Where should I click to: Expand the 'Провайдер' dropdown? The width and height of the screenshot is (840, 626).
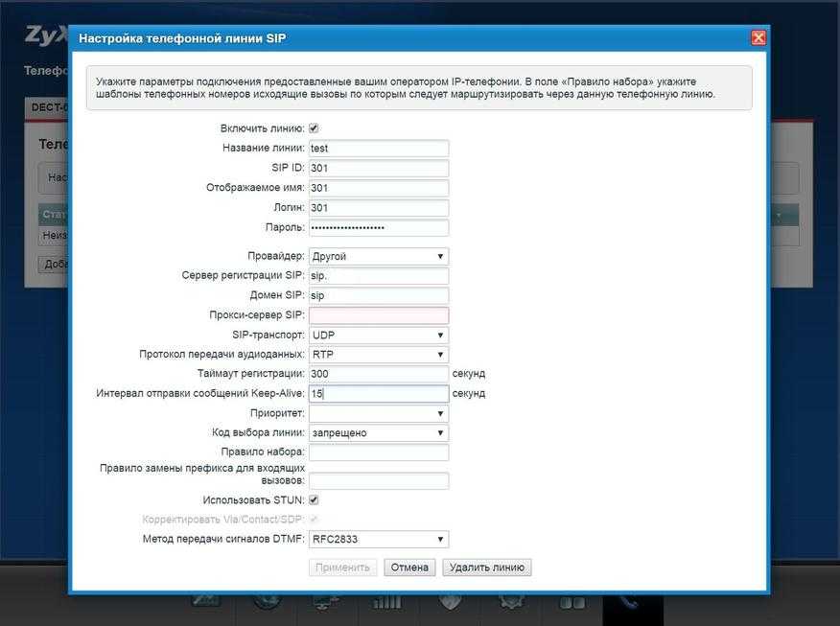point(379,257)
